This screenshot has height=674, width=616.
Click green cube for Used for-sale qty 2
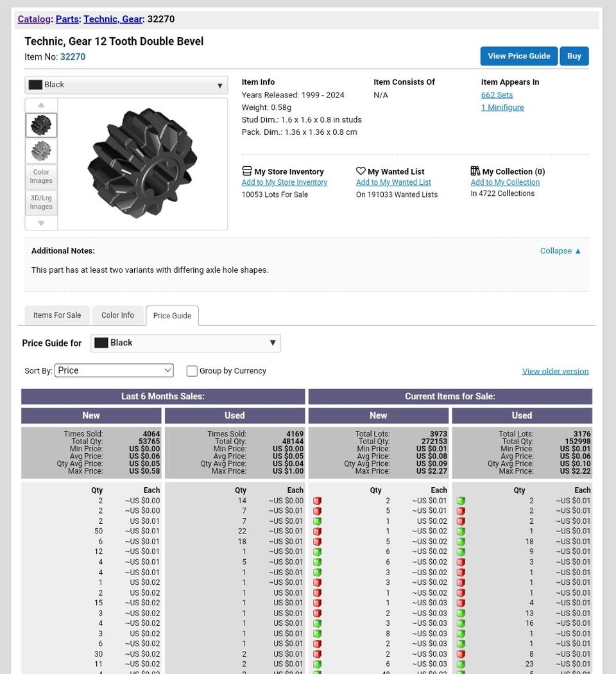(x=461, y=501)
